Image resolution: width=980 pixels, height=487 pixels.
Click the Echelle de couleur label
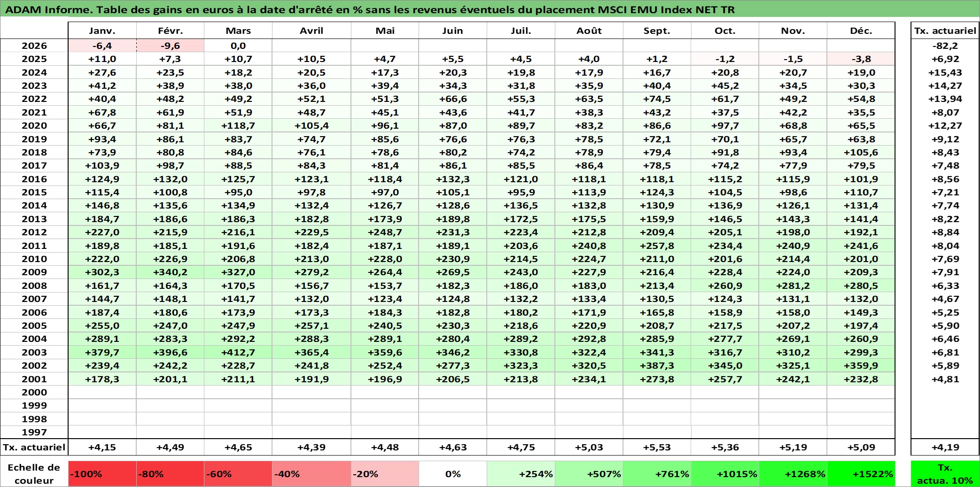(34, 474)
